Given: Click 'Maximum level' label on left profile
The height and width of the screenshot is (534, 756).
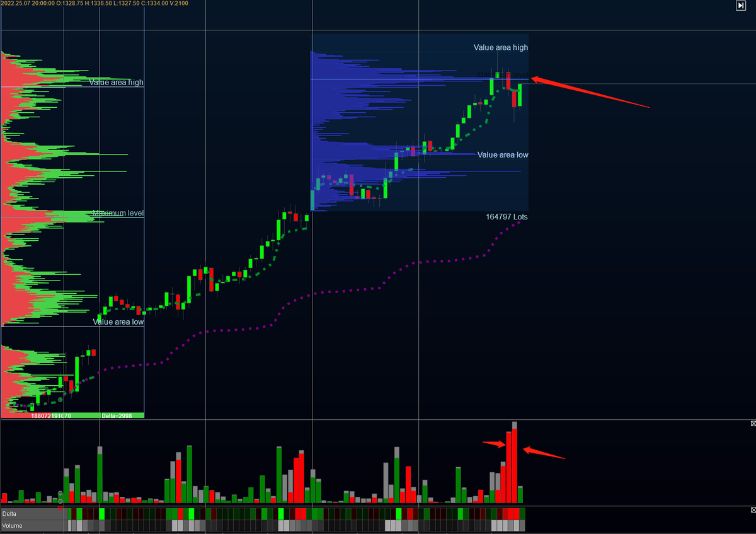Looking at the screenshot, I should [118, 213].
